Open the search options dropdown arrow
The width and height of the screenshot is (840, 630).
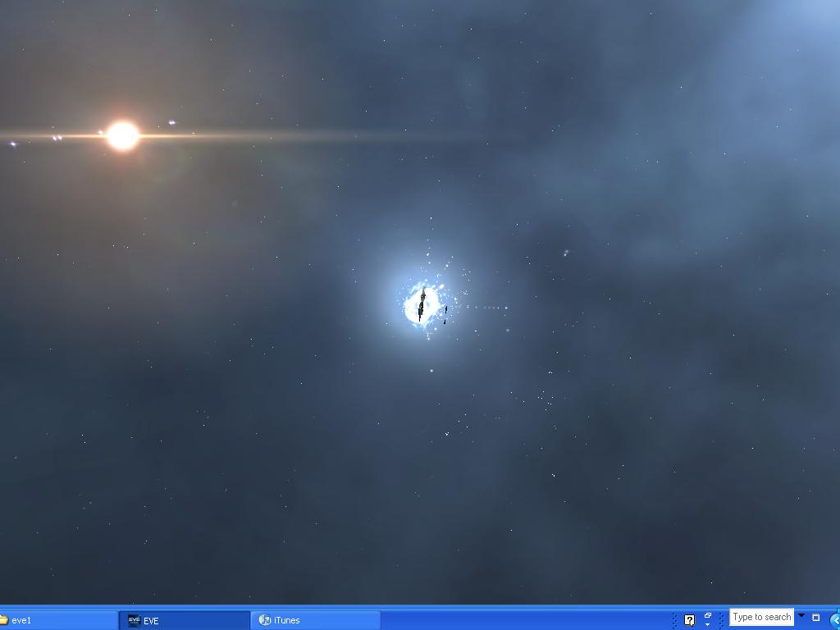(x=801, y=615)
